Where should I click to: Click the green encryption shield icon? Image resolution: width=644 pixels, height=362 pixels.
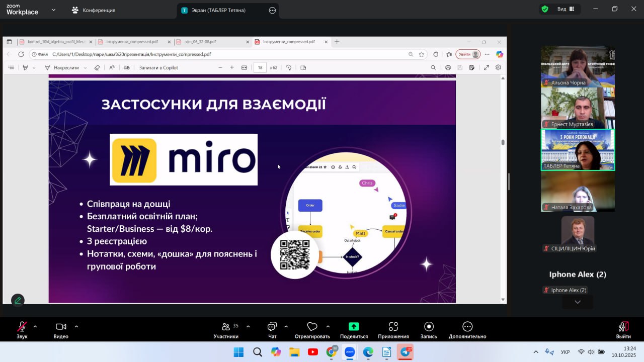(x=545, y=9)
